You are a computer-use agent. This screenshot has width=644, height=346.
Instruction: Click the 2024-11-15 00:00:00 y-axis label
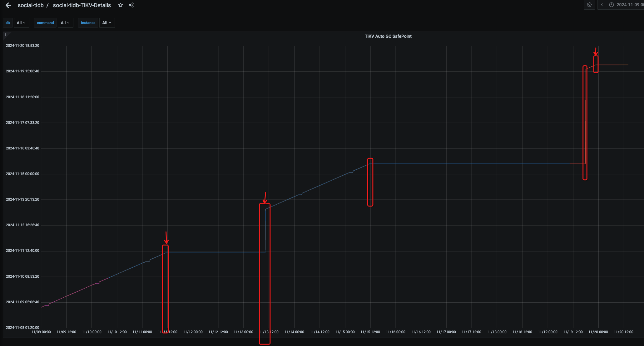pos(22,174)
